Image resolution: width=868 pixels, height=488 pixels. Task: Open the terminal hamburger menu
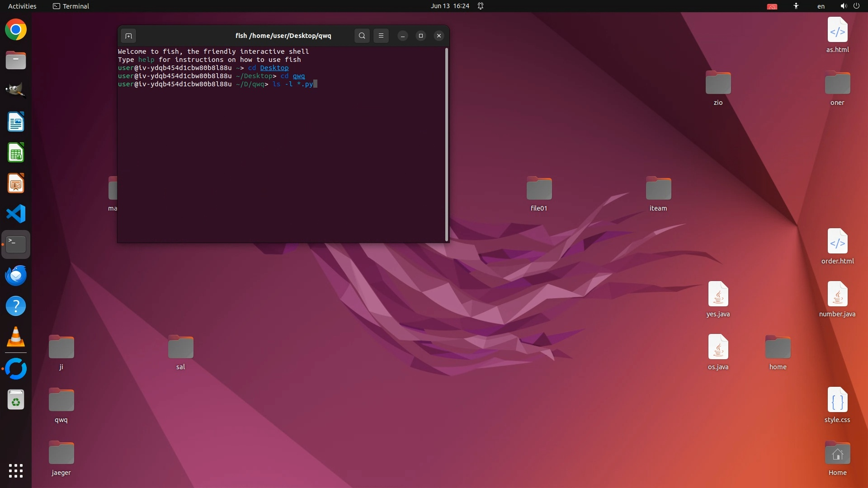[x=381, y=36]
